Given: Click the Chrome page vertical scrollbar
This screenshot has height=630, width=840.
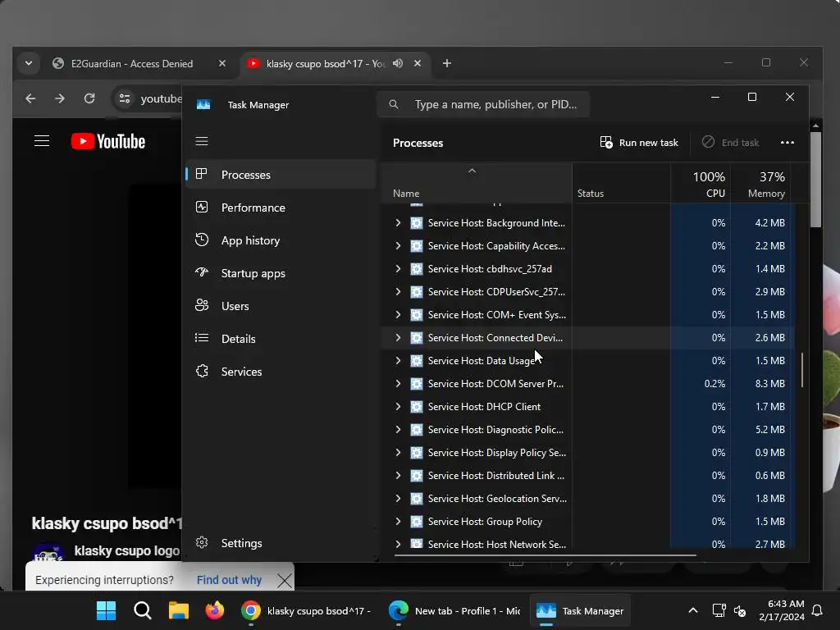Looking at the screenshot, I should [815, 180].
